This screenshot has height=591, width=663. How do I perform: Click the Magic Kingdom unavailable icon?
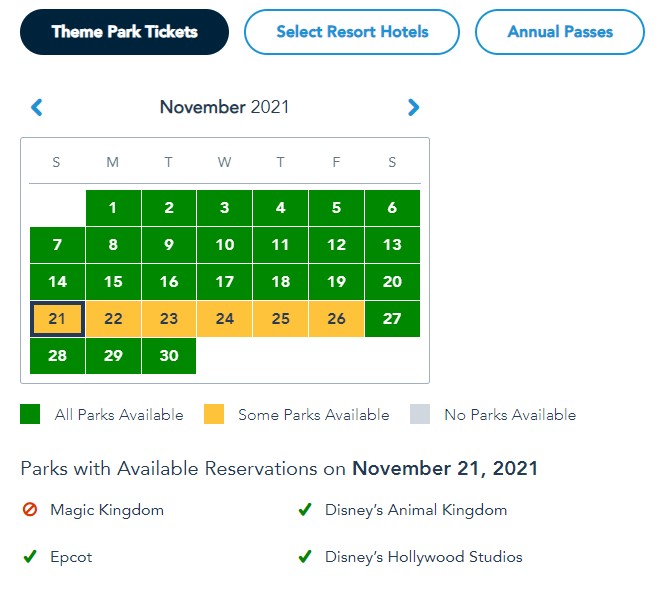30,510
